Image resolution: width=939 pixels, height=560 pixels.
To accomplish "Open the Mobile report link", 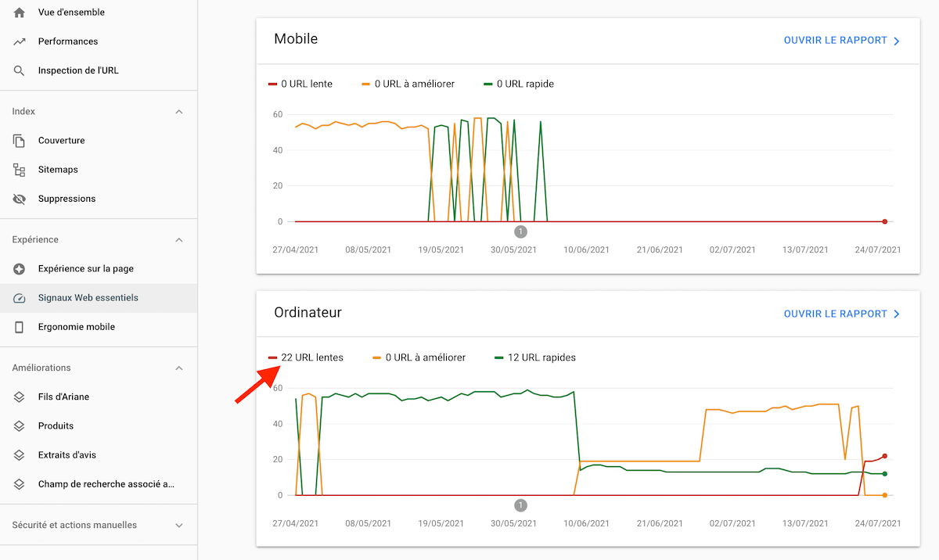I will click(x=842, y=41).
